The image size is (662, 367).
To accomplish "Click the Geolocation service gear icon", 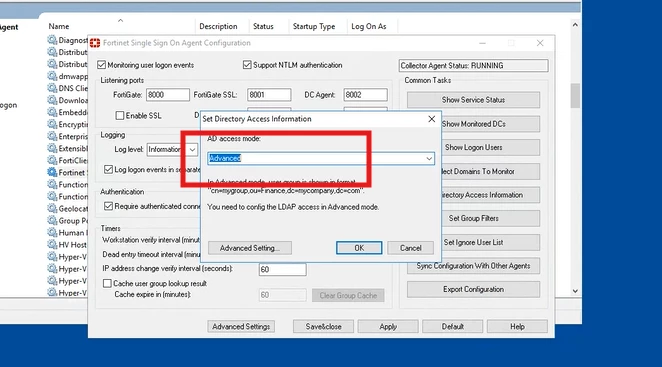I will coord(52,209).
